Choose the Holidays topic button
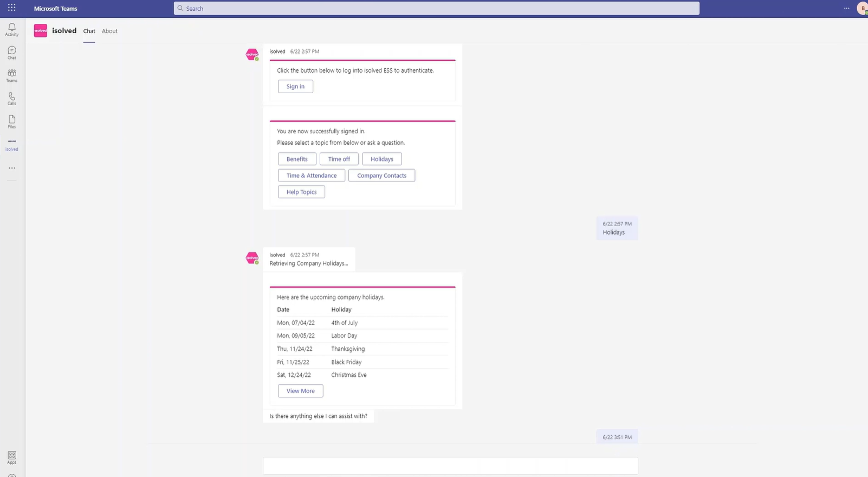The image size is (868, 477). [x=382, y=159]
